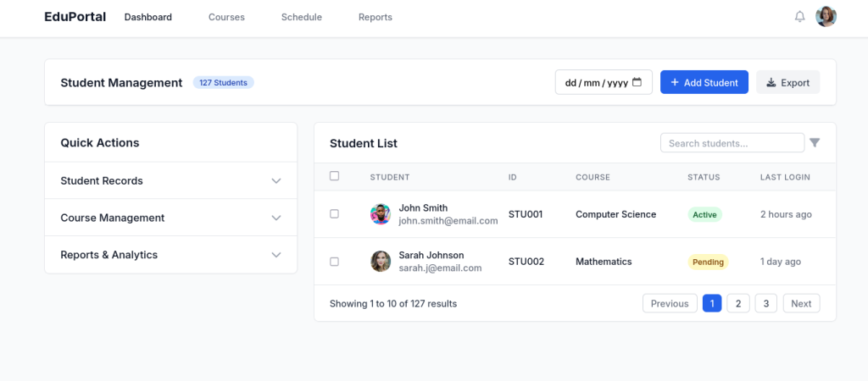Viewport: 868px width, 381px height.
Task: Click John Smith's avatar picture
Action: click(381, 214)
